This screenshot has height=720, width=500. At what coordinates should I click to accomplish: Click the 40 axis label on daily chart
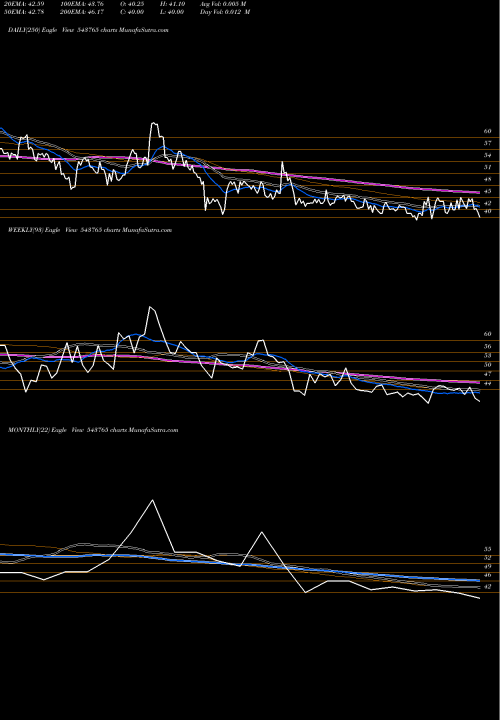pyautogui.click(x=487, y=211)
